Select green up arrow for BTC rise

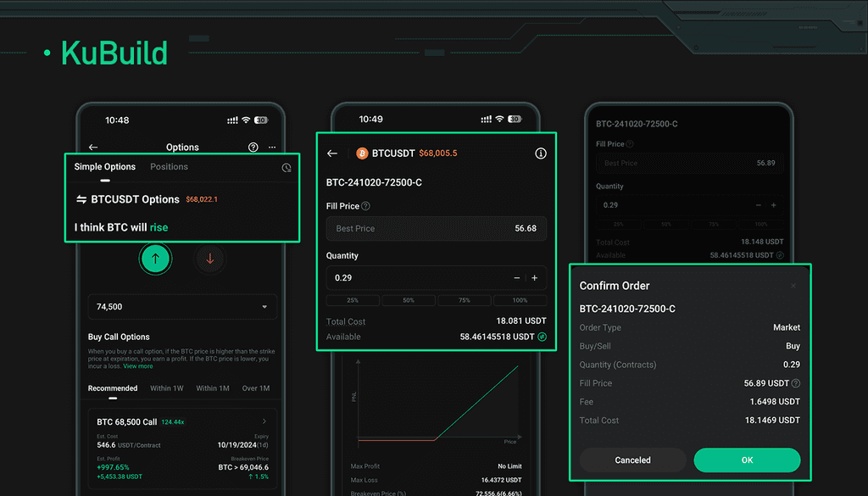[155, 259]
